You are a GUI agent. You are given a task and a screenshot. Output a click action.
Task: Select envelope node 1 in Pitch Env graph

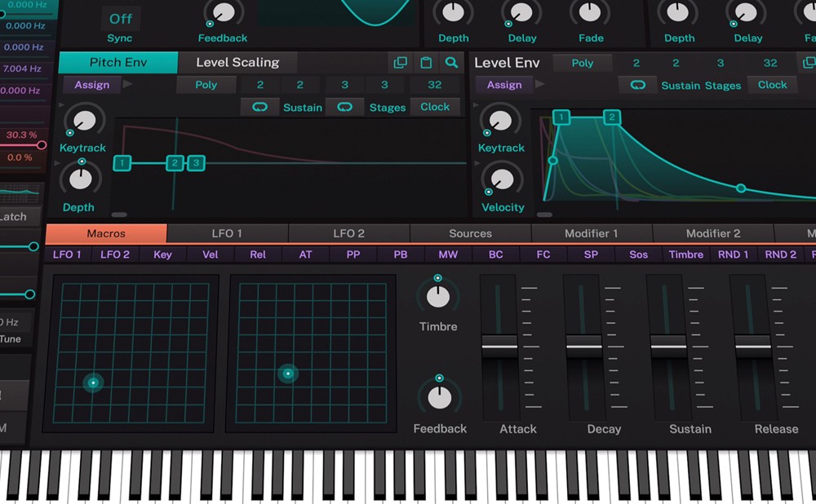tap(122, 163)
